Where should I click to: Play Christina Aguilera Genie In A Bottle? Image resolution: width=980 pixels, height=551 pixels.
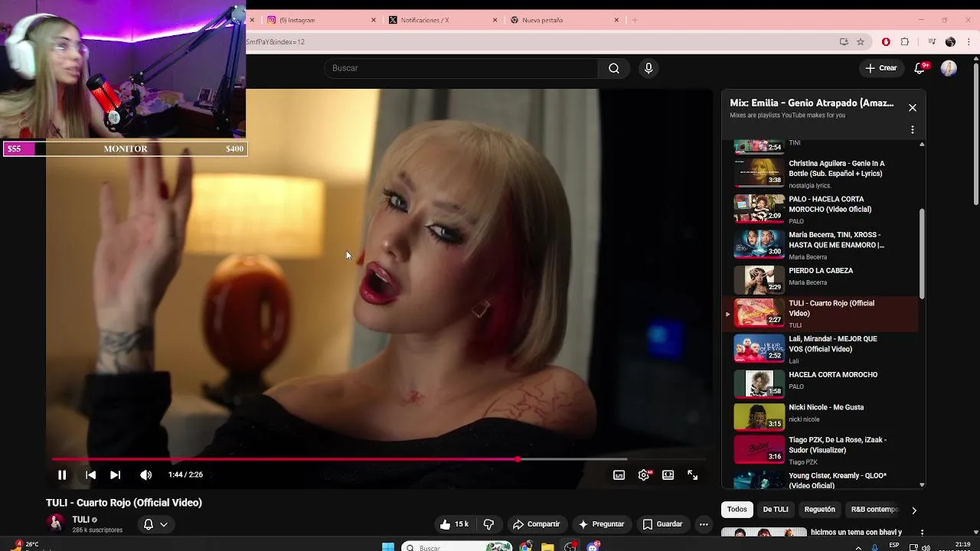[819, 171]
